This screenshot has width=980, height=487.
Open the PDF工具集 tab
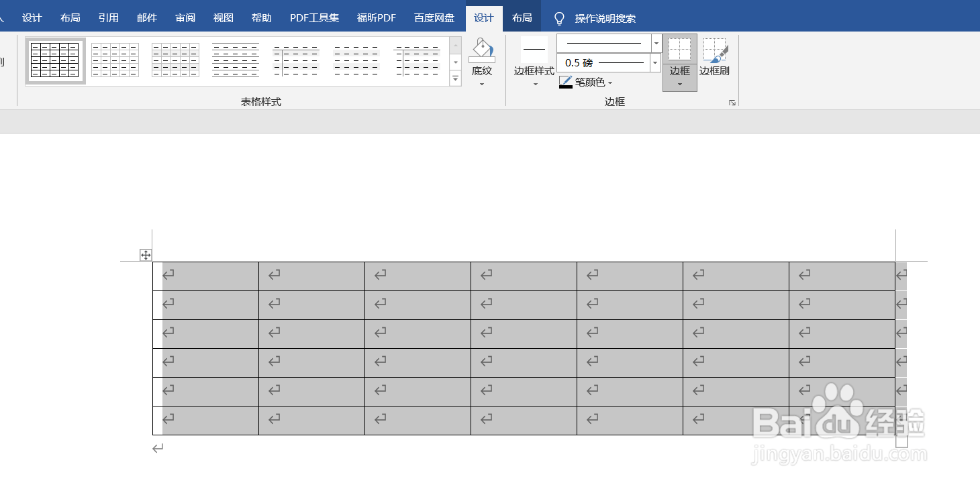tap(313, 17)
